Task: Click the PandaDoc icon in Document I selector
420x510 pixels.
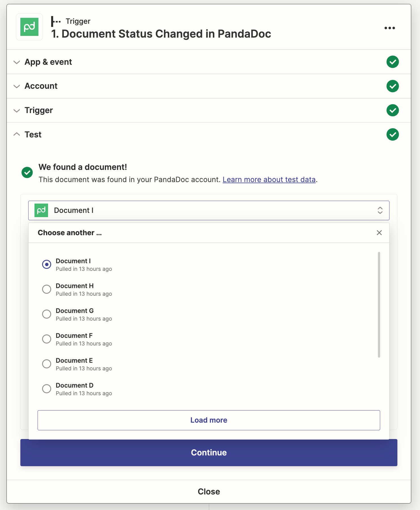Action: click(x=41, y=210)
